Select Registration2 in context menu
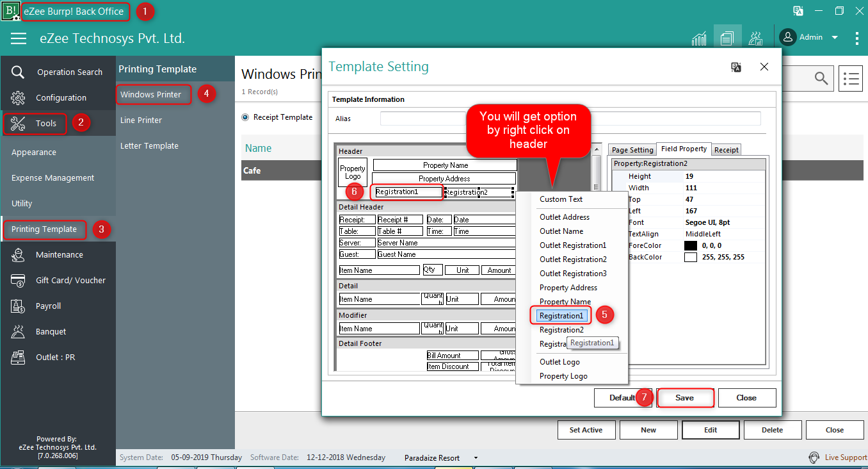868x469 pixels. click(x=561, y=330)
